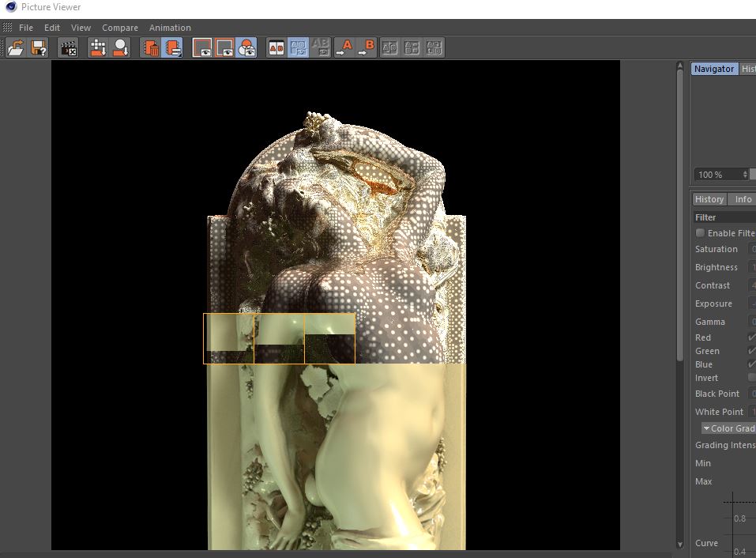Viewport: 756px width, 558px height.
Task: Click the Contrast label
Action: 712,285
